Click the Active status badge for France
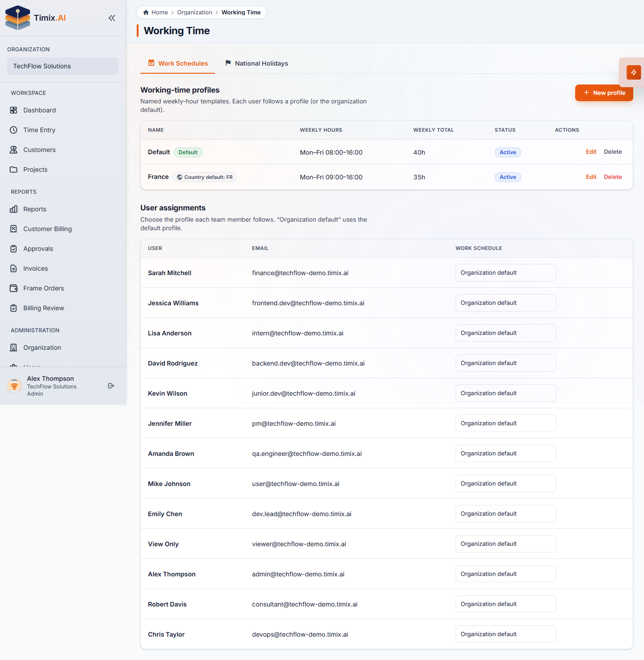The height and width of the screenshot is (660, 644). click(x=508, y=177)
